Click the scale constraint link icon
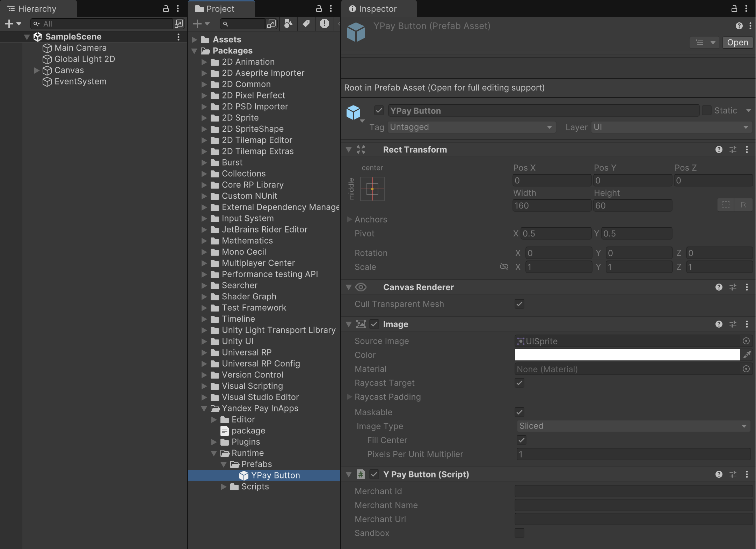756x549 pixels. pyautogui.click(x=504, y=267)
